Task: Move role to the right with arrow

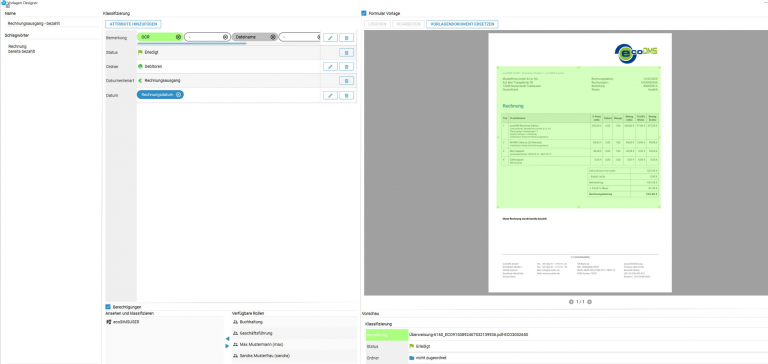Action: [227, 346]
